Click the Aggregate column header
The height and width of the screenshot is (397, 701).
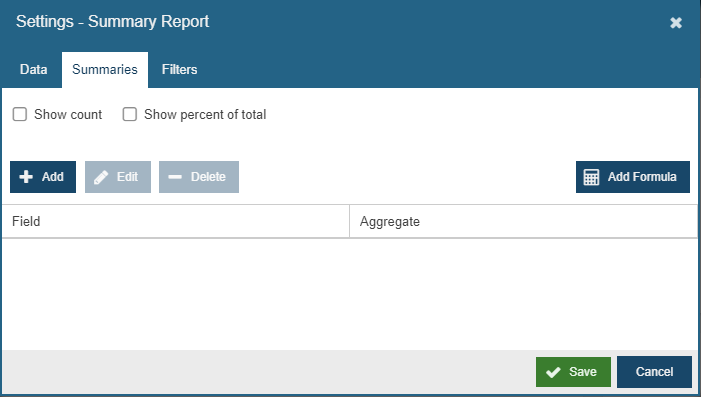(x=524, y=221)
